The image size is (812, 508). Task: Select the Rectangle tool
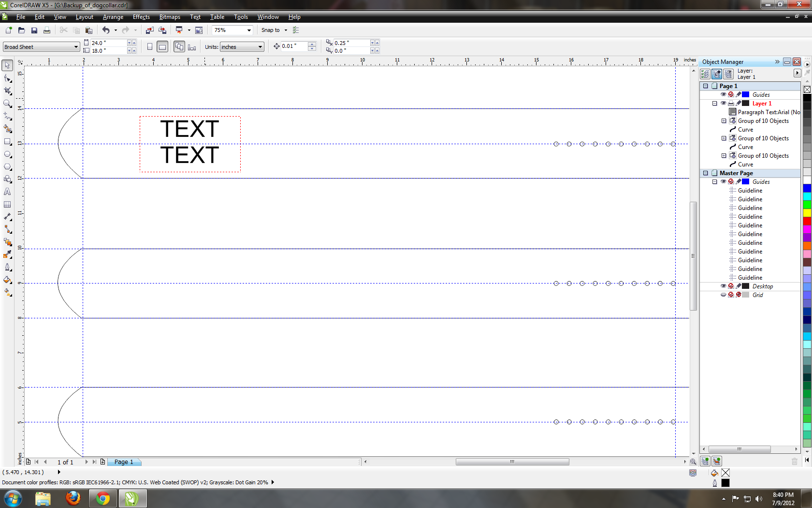(x=7, y=141)
